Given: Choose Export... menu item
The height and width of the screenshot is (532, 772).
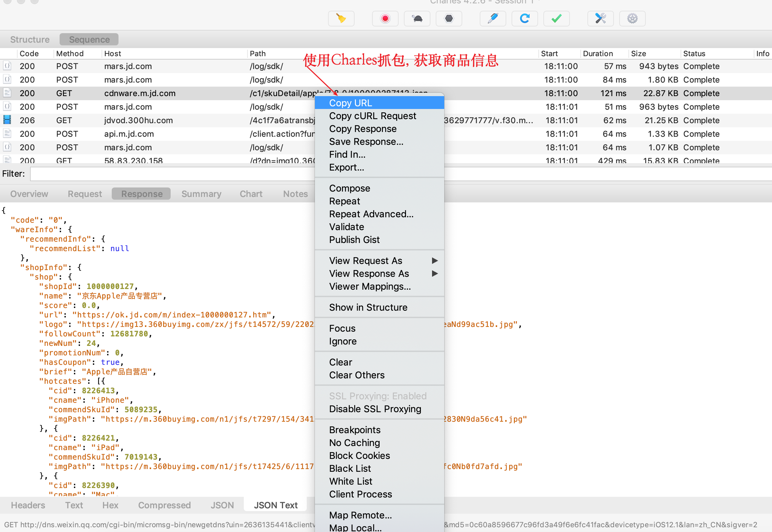Looking at the screenshot, I should tap(379, 167).
